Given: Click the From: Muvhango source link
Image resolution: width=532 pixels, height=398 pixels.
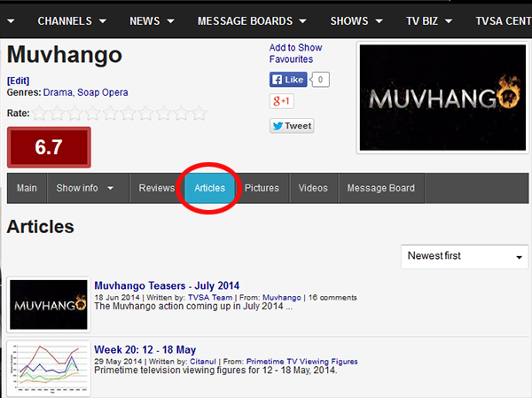Looking at the screenshot, I should [282, 298].
